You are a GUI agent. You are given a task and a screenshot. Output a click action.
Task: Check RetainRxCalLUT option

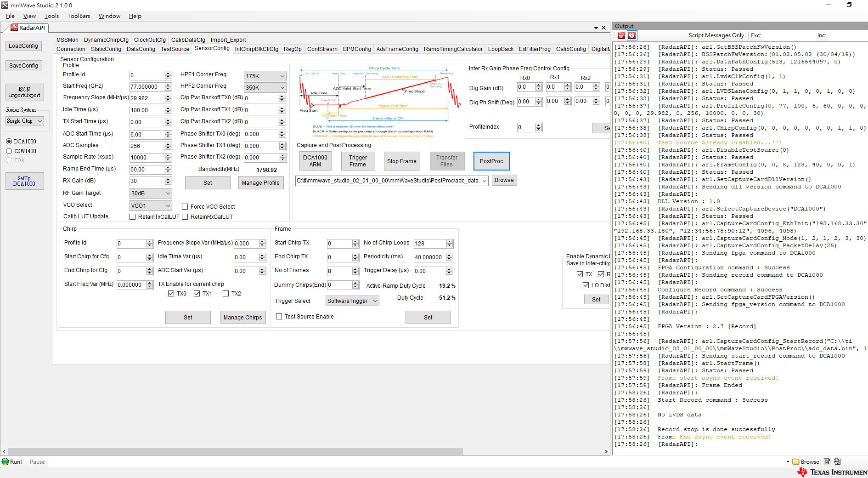(x=185, y=217)
